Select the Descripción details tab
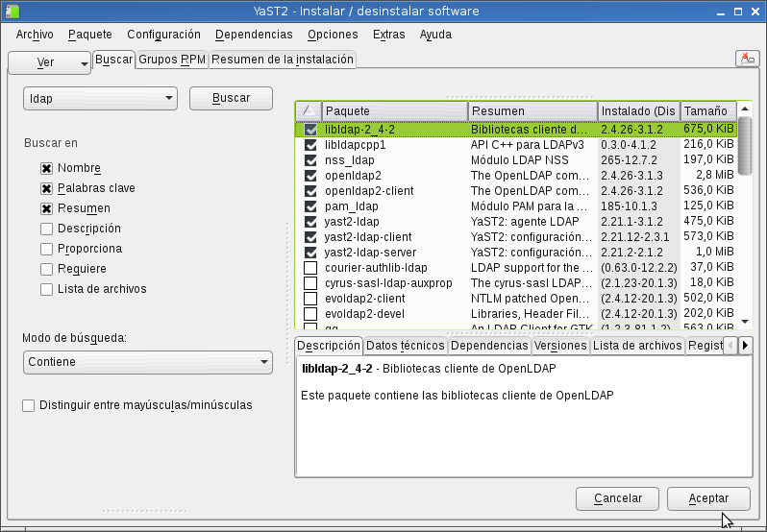Screen dimensions: 767x532 pos(329,346)
